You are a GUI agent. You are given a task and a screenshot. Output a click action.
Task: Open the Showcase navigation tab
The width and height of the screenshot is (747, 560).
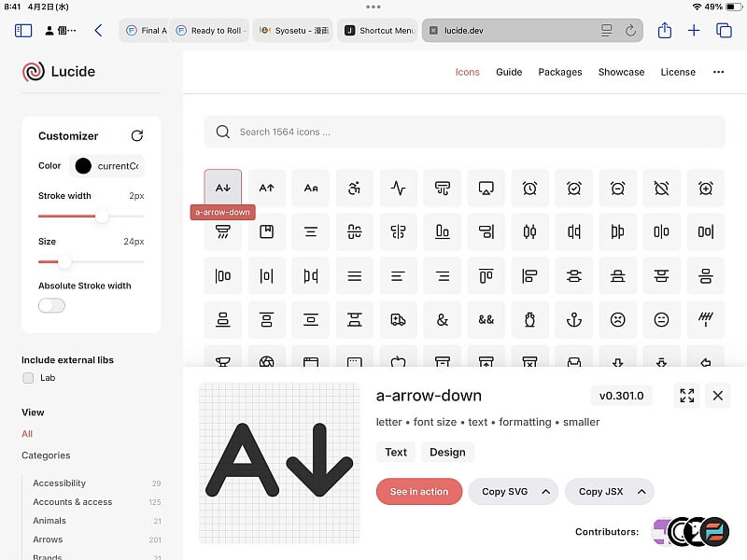coord(621,72)
